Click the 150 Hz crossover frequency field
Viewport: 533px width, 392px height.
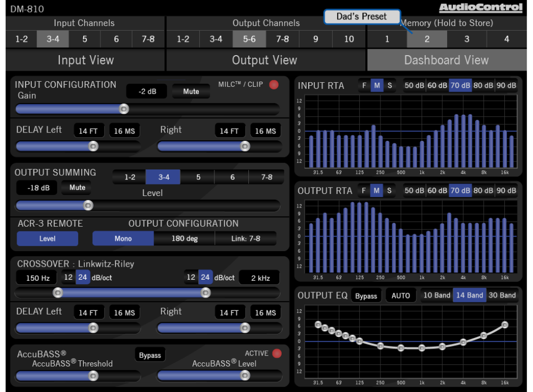pyautogui.click(x=37, y=278)
